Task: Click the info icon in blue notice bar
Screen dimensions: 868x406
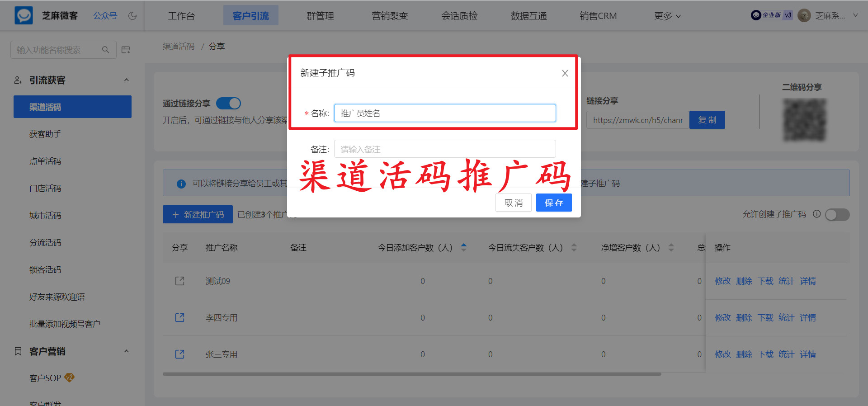Action: (x=181, y=184)
